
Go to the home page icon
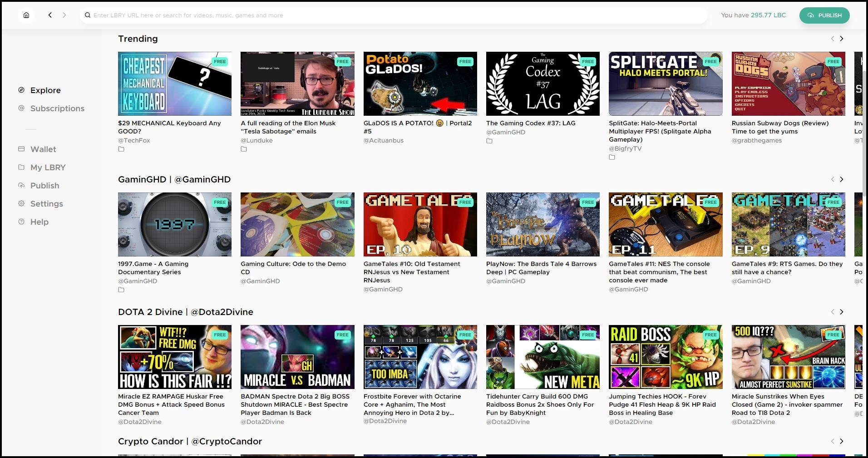pos(26,15)
